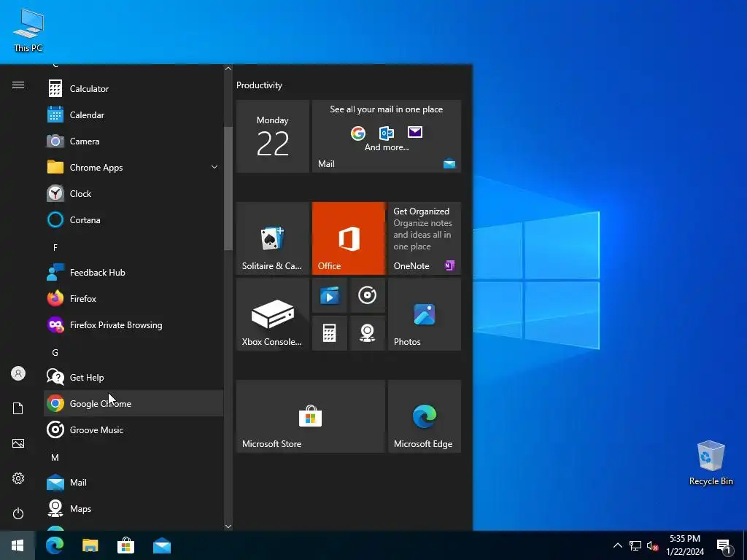The height and width of the screenshot is (560, 747).
Task: Open Maps in the app list
Action: tap(133, 508)
